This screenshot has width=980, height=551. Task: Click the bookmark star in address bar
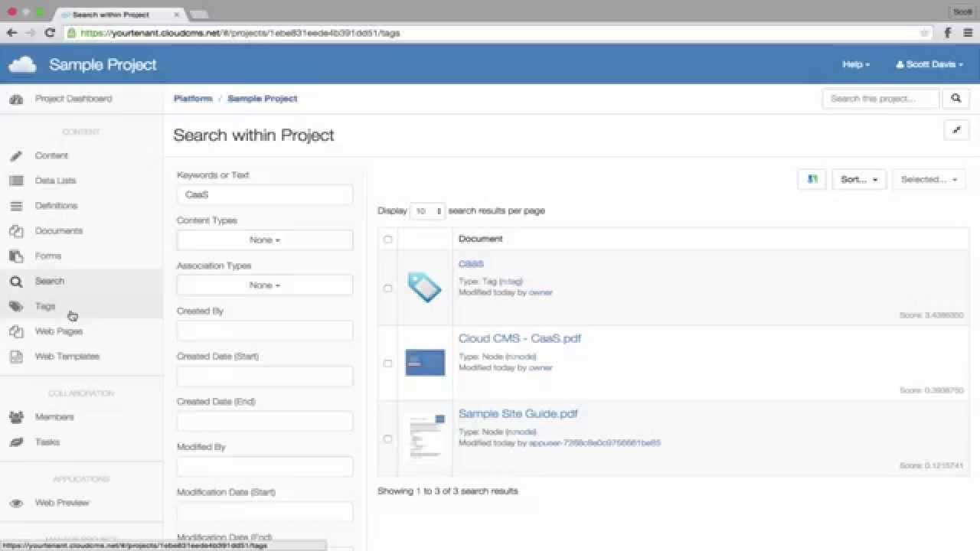[x=924, y=33]
